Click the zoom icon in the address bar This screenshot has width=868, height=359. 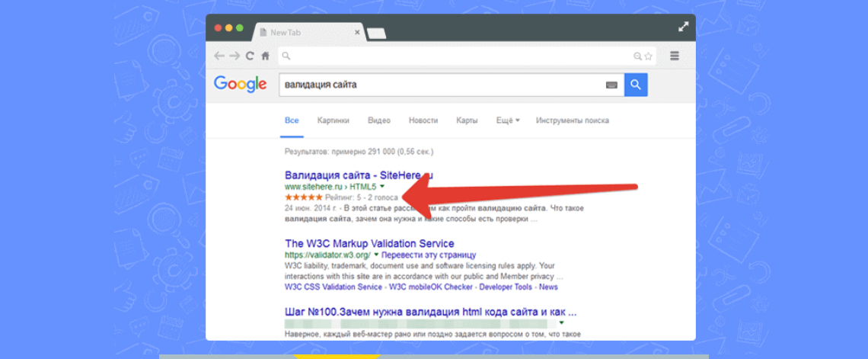(x=638, y=56)
